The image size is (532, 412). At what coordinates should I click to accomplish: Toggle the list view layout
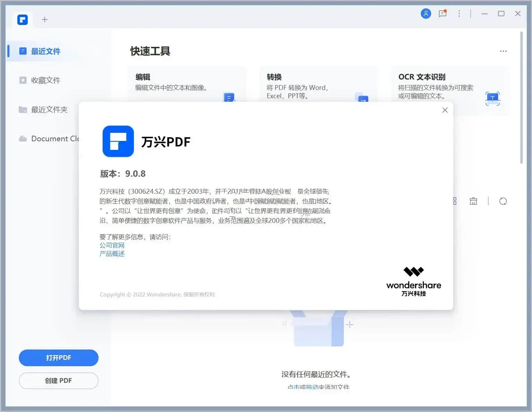454,201
